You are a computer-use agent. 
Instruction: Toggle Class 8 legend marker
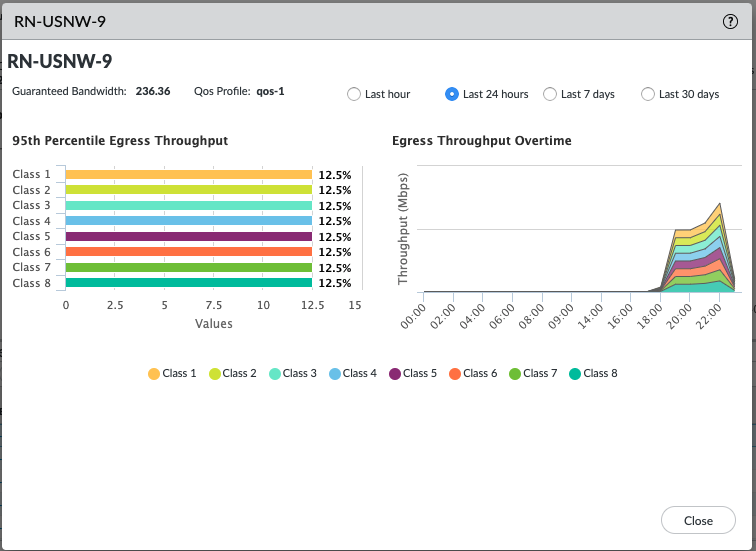(574, 374)
